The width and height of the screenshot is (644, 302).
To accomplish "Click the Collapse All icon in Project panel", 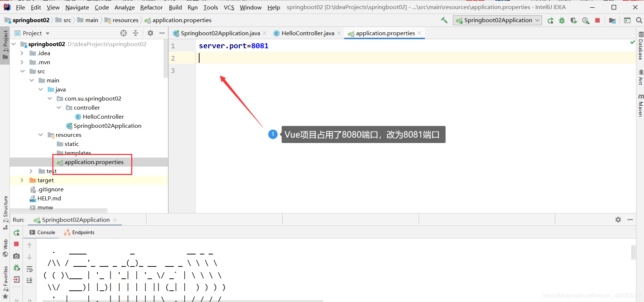I will point(136,33).
